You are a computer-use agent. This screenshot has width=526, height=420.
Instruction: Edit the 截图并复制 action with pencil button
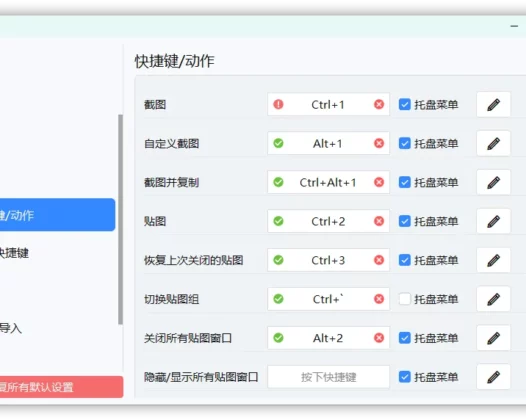(x=493, y=182)
